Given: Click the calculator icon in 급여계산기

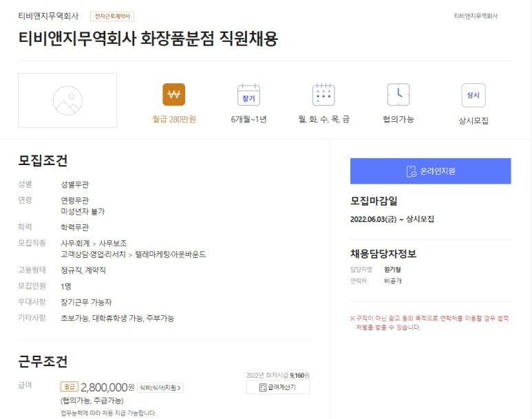Looking at the screenshot, I should pos(263,387).
